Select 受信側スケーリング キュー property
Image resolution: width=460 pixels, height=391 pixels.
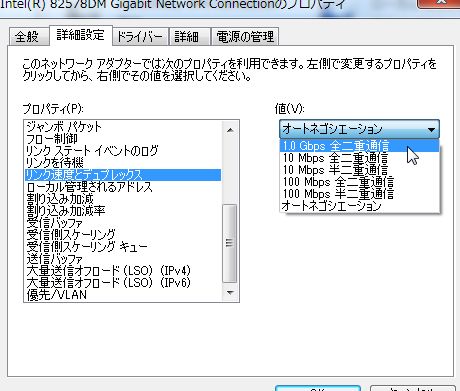tap(123, 247)
